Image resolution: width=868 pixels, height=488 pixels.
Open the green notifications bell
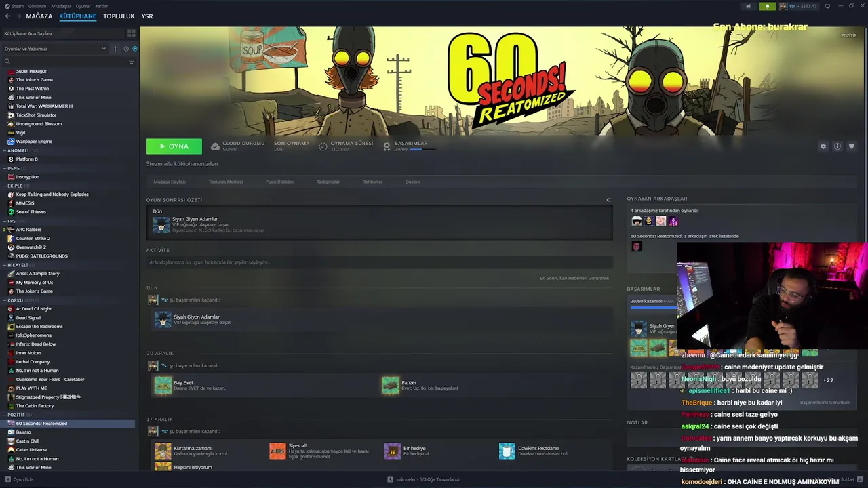(x=768, y=6)
